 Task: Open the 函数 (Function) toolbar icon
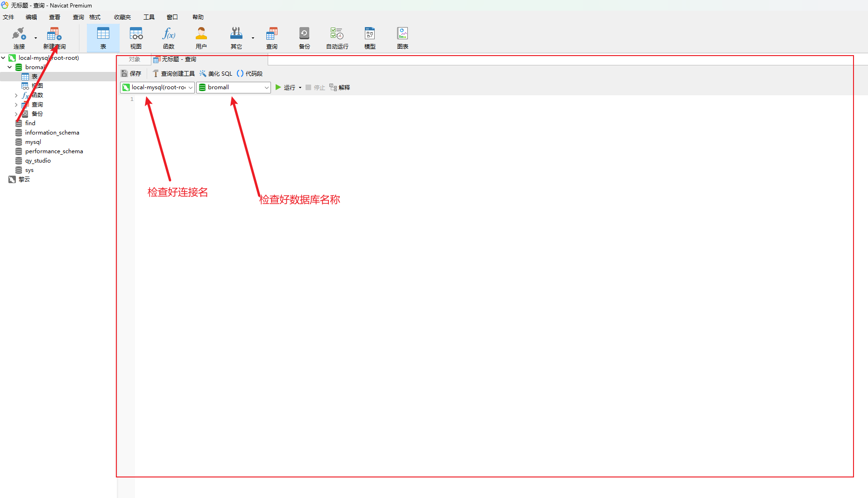pos(169,38)
